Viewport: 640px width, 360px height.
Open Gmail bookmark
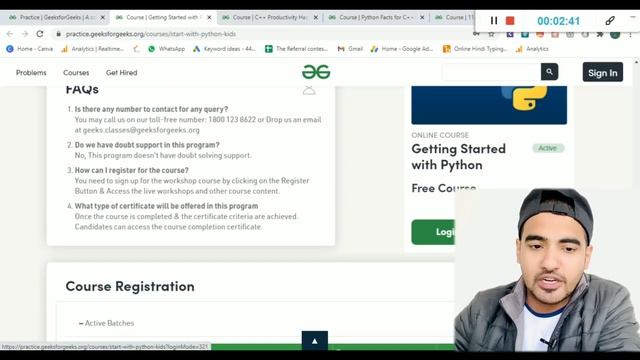click(x=350, y=49)
